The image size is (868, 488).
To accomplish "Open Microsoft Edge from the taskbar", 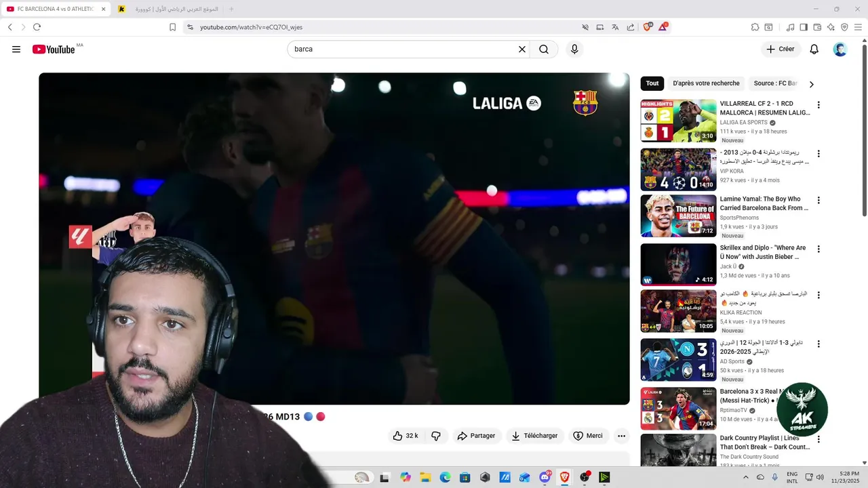I will point(445,477).
